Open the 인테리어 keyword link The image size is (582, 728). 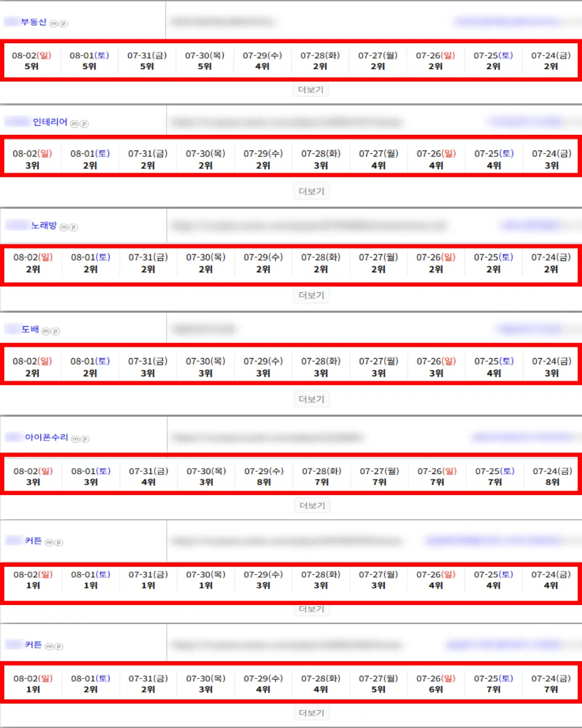coord(50,122)
